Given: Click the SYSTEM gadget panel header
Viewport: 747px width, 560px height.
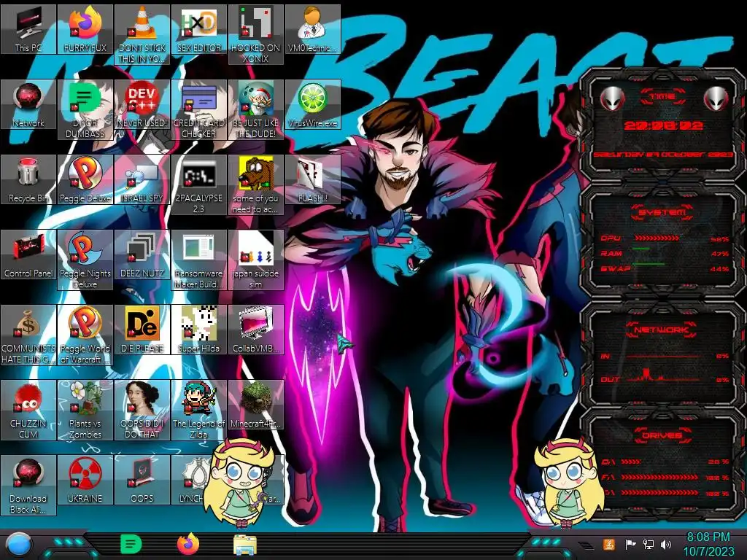Looking at the screenshot, I should click(662, 212).
